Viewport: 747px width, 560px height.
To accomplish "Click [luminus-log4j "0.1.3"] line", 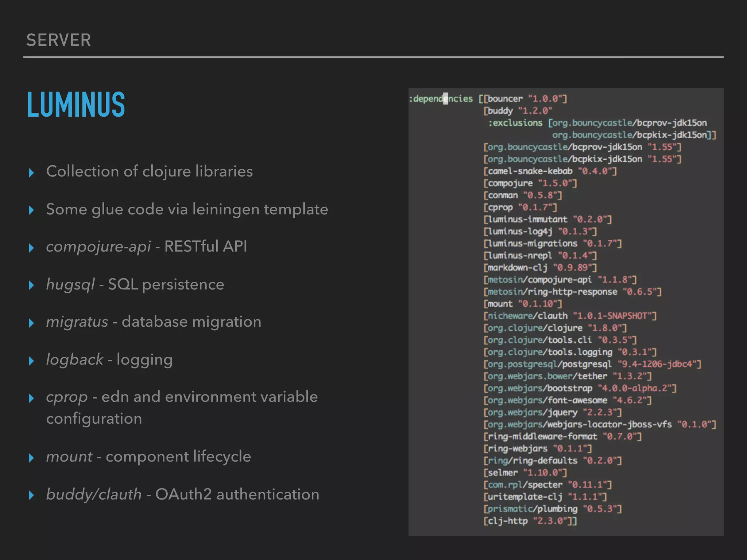I will [540, 231].
